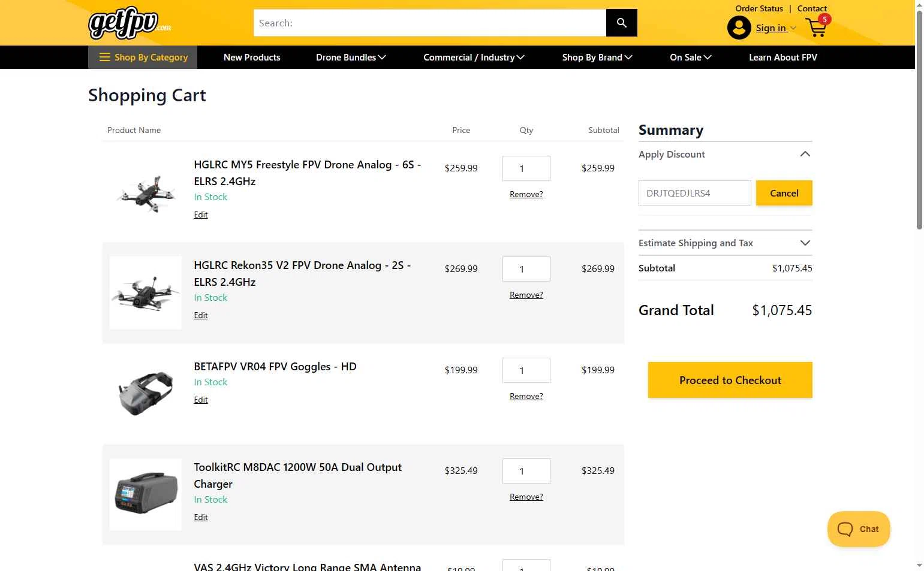The image size is (924, 571).
Task: Click BETAFPV VR04 goggles thumbnail
Action: click(146, 394)
